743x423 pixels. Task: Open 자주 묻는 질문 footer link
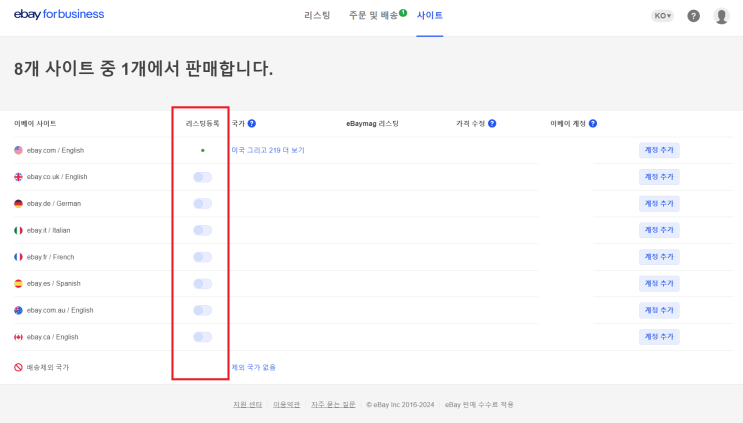point(333,405)
